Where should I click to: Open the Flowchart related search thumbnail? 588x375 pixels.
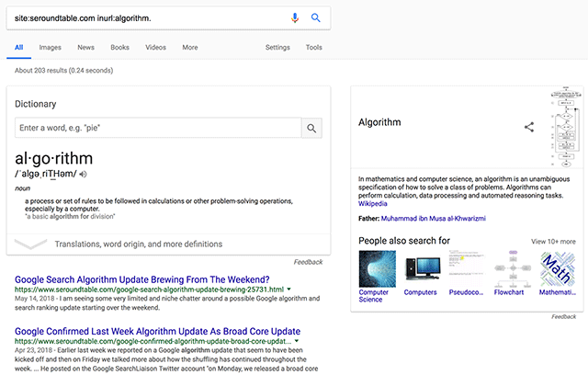click(513, 269)
